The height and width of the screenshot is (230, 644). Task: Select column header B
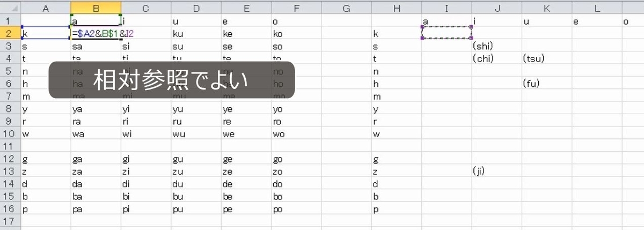(96, 8)
